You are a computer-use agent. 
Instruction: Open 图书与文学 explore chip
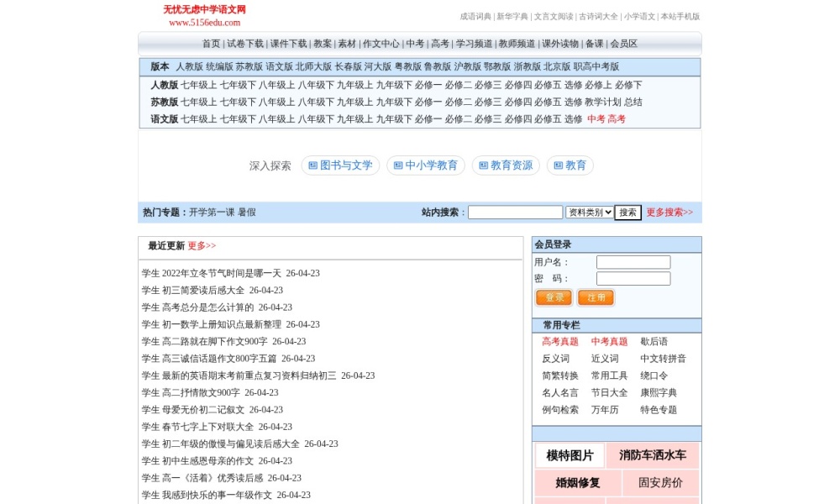(340, 165)
